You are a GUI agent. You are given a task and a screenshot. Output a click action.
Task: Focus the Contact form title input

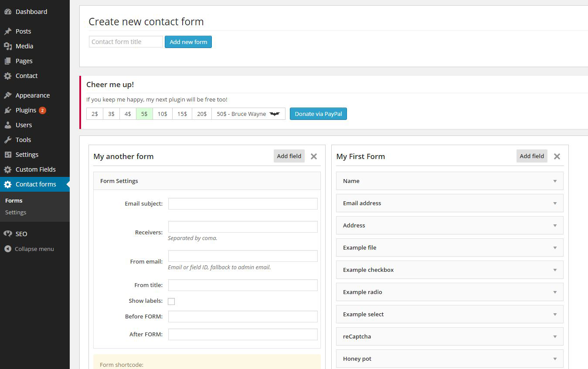point(126,42)
